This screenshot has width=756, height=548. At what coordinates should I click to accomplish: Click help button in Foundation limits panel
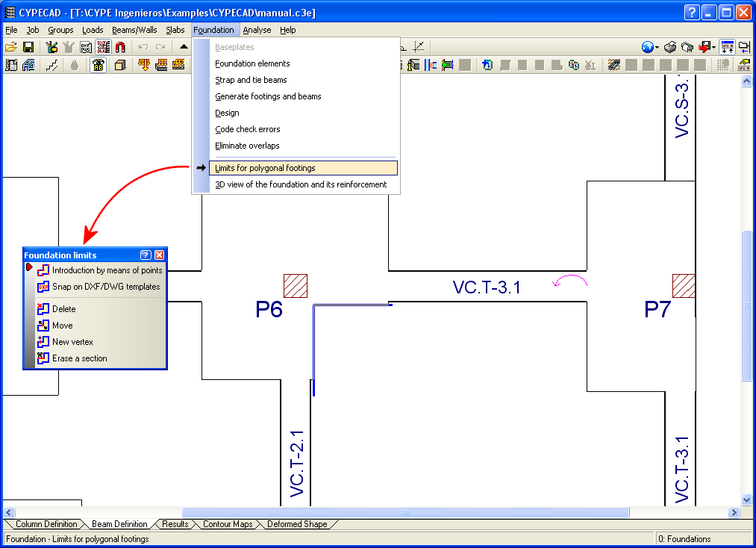point(146,255)
